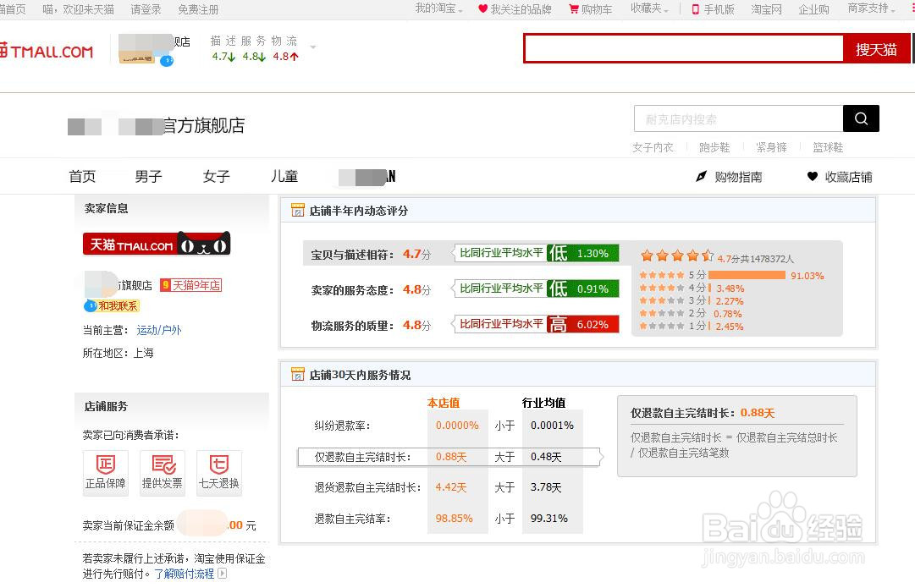Click the main Tmall search input field
This screenshot has width=915, height=588.
pyautogui.click(x=684, y=49)
